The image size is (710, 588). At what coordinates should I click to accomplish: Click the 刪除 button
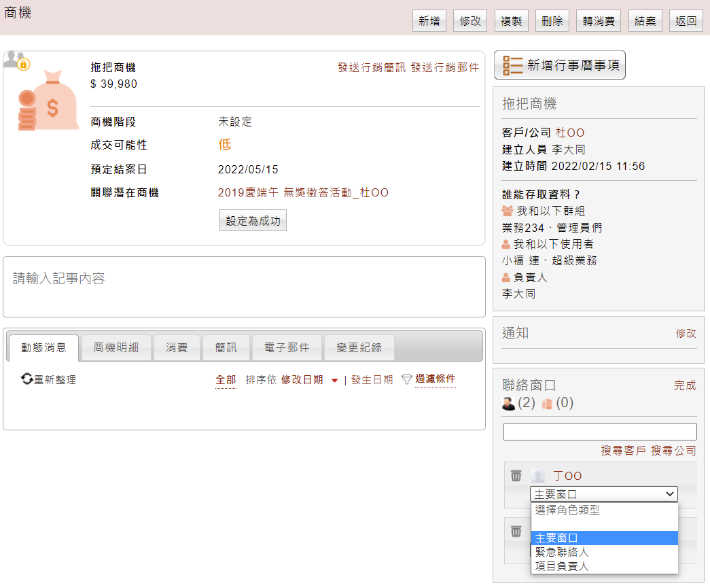click(x=552, y=21)
